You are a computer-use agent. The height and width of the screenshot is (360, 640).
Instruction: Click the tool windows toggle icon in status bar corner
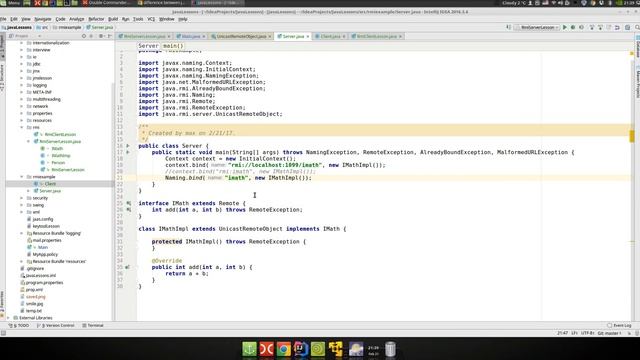[3, 333]
